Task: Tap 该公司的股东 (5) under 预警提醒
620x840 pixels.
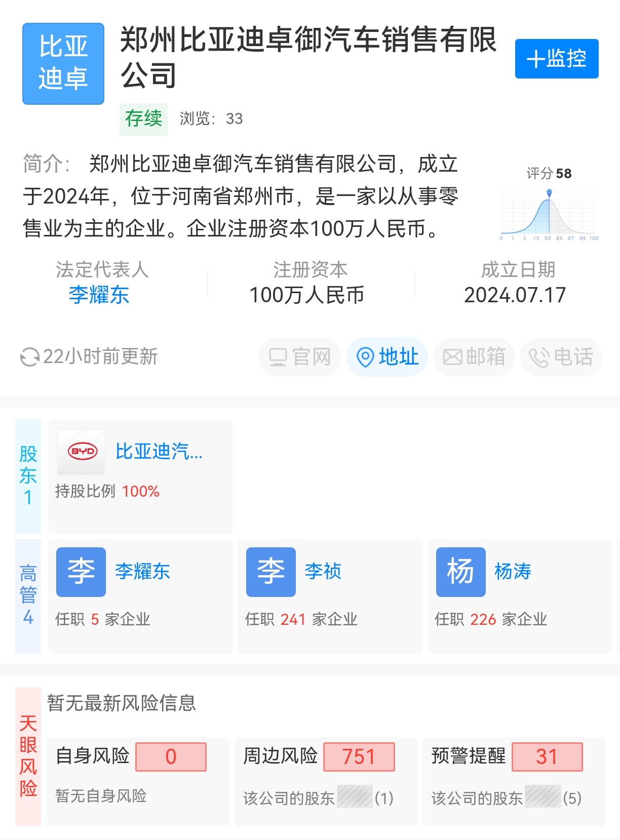Action: point(507,798)
